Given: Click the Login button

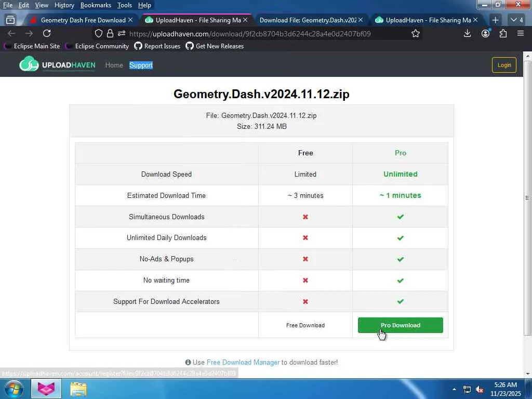Looking at the screenshot, I should (x=504, y=65).
